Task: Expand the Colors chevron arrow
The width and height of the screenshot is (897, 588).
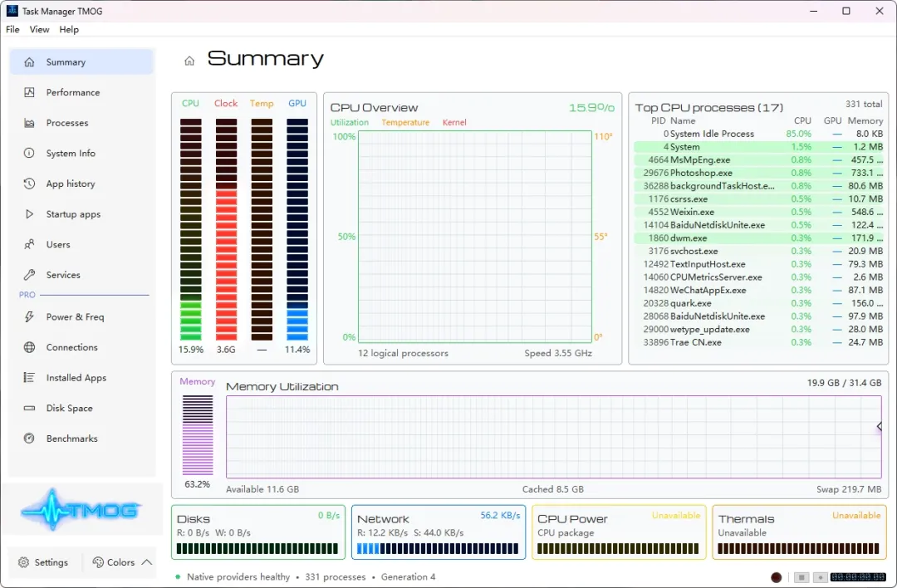Action: pos(146,561)
